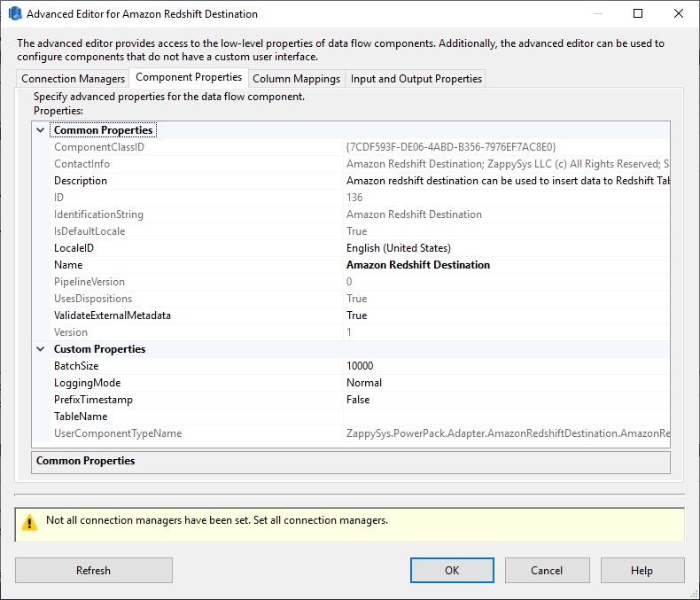
Task: Select the PipelineVersion property label
Action: point(89,282)
